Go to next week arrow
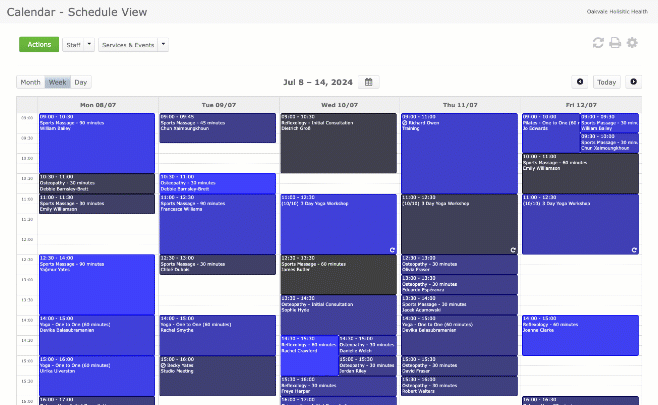The width and height of the screenshot is (658, 405). (633, 82)
